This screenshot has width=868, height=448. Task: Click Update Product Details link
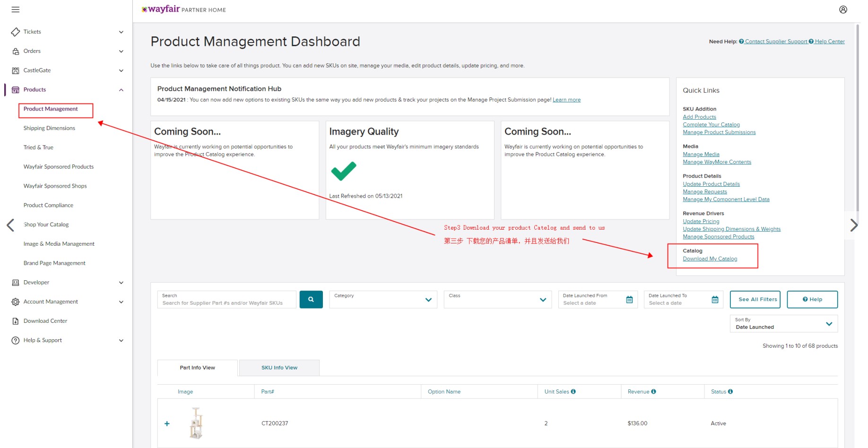pyautogui.click(x=711, y=184)
